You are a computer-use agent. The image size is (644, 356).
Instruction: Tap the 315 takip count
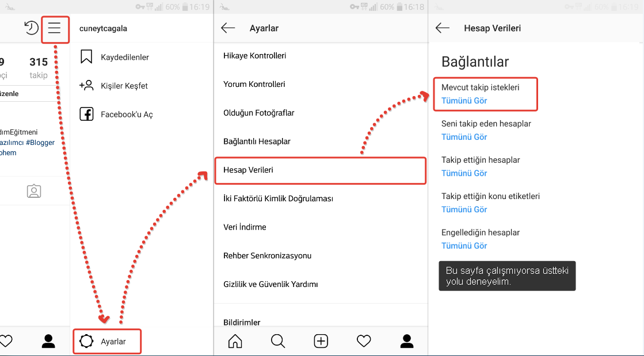point(39,68)
